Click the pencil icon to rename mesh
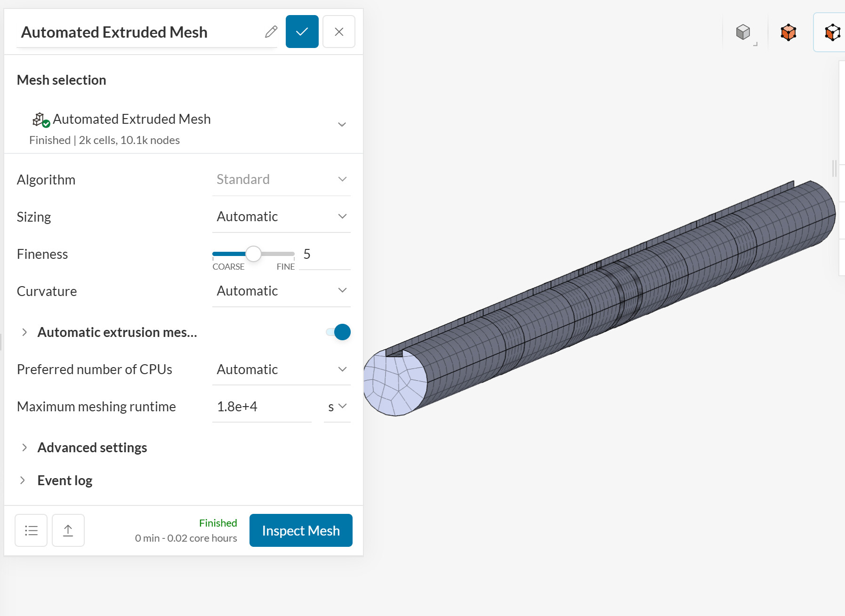This screenshot has width=845, height=616. coord(271,32)
